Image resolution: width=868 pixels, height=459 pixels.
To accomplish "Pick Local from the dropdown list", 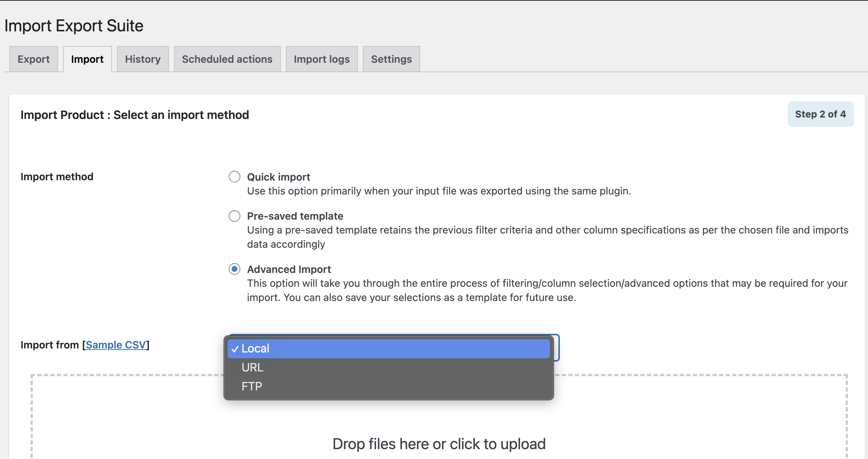I will click(x=388, y=348).
